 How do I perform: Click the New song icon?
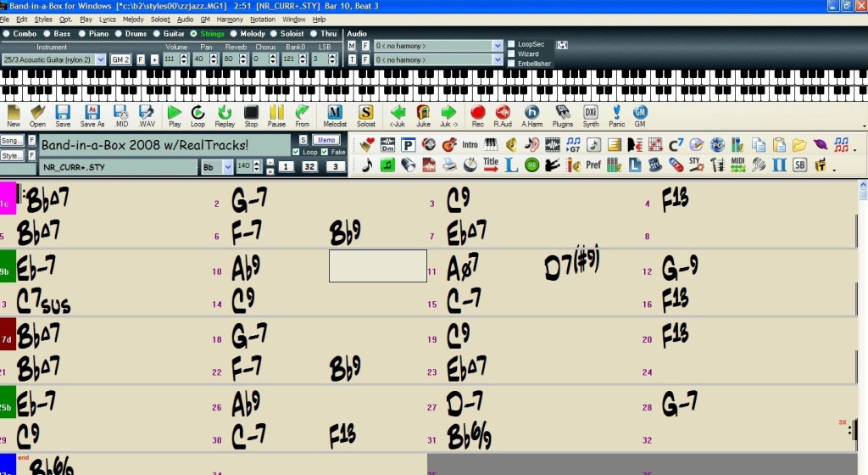pyautogui.click(x=14, y=115)
